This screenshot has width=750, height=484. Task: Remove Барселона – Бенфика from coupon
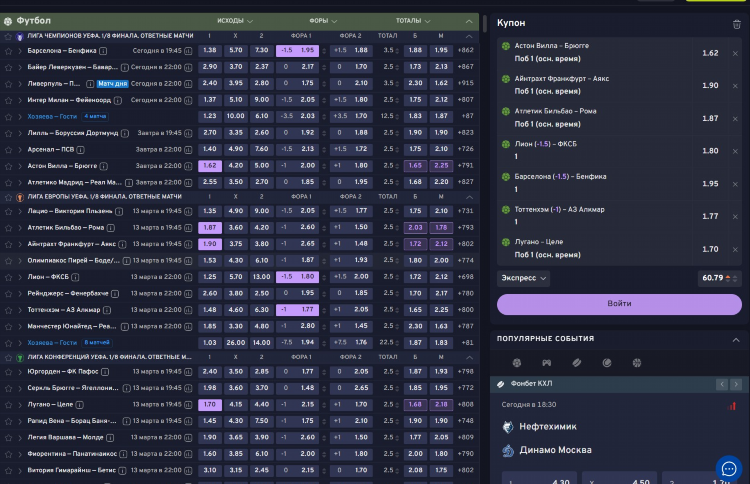click(735, 184)
